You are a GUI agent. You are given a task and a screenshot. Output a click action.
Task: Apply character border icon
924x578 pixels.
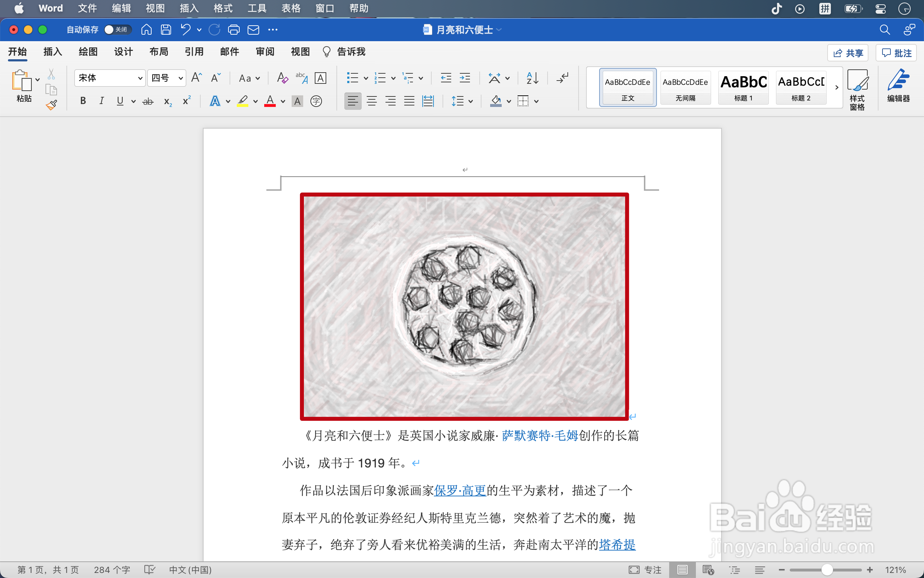tap(321, 78)
